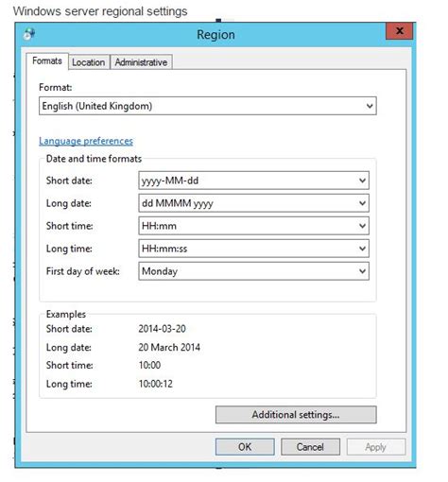Confirm changes with the OK button
This screenshot has width=448, height=482.
(245, 447)
